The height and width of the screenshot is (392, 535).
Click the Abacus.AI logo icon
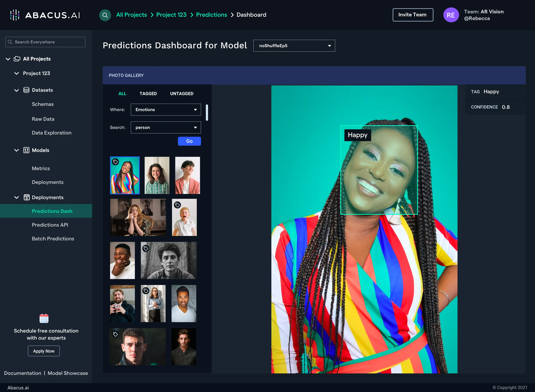point(15,15)
